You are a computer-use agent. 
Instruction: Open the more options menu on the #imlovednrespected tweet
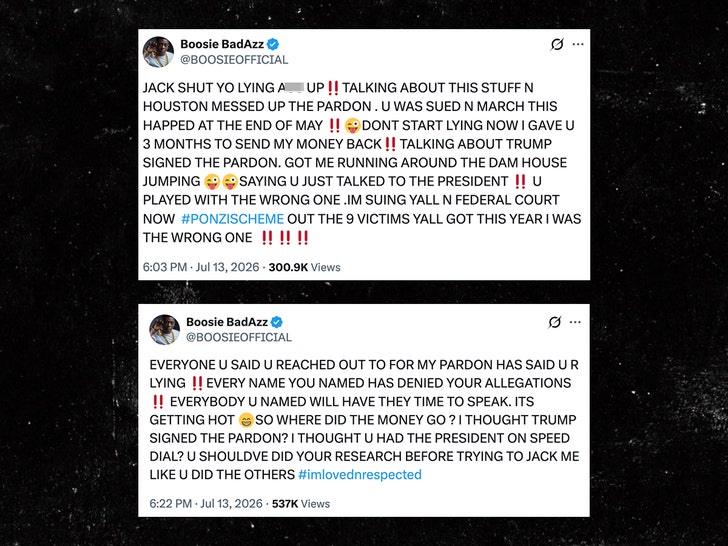coord(575,322)
